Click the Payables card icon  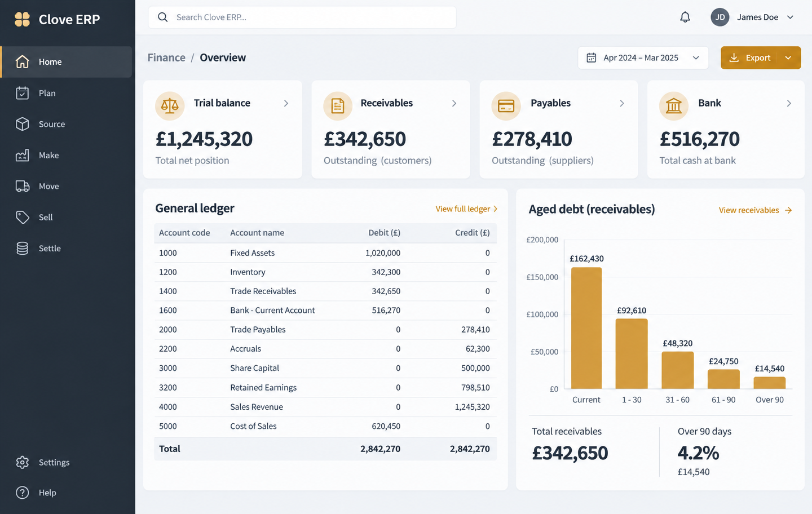(506, 105)
